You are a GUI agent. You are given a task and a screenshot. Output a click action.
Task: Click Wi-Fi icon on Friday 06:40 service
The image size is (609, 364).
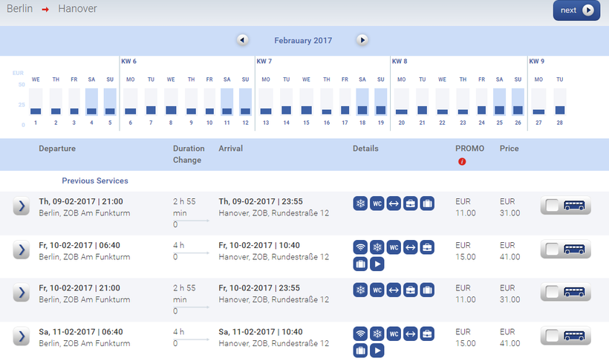(x=361, y=247)
